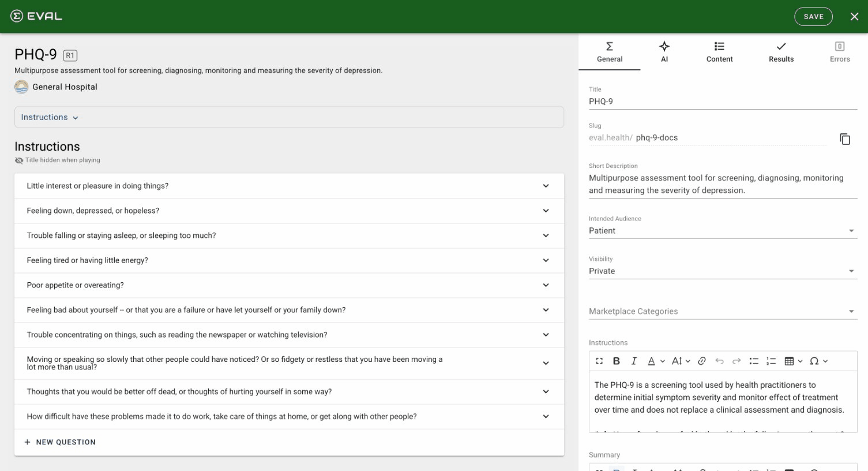Insert a bulleted list in Instructions

[x=754, y=360]
